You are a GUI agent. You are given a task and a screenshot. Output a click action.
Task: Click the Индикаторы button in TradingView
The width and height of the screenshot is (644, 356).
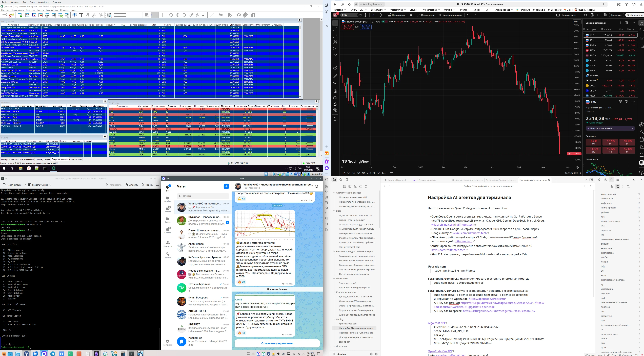click(397, 15)
